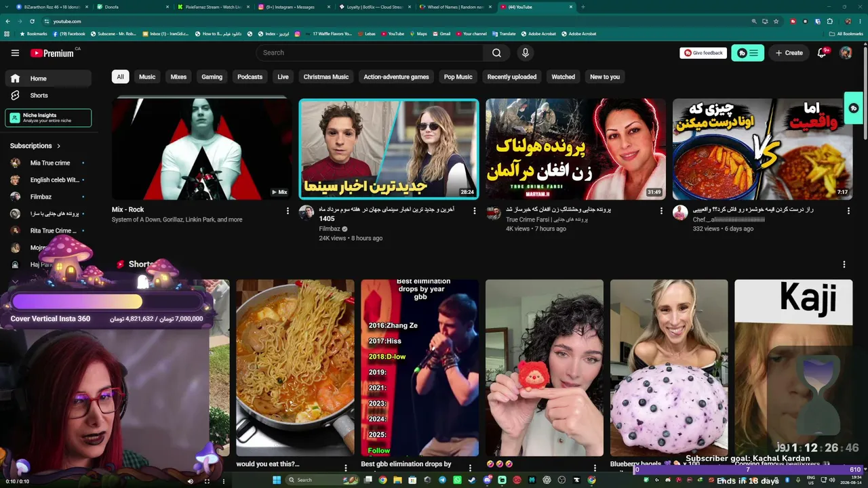Switch to the Instagram Messages browser tab
The width and height of the screenshot is (868, 488).
click(294, 7)
